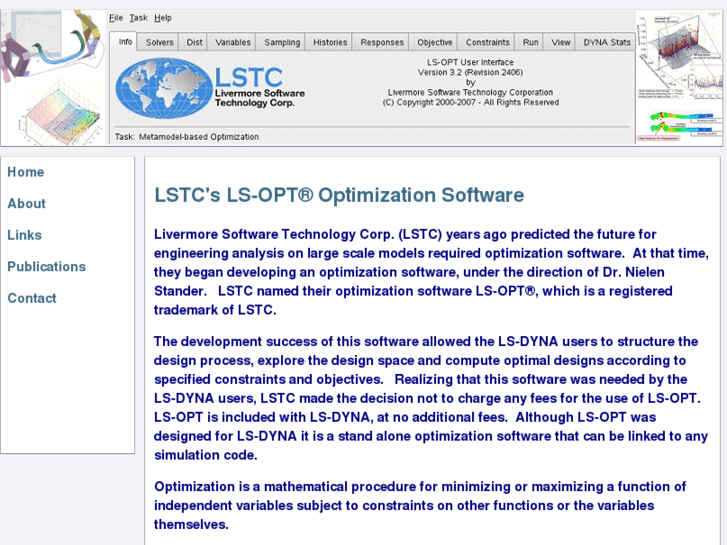Open the Histories tab
Image resolution: width=727 pixels, height=545 pixels.
point(330,42)
